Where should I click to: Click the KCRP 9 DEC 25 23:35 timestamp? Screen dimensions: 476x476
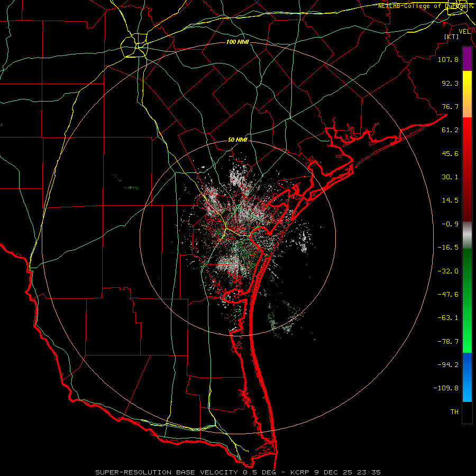click(335, 472)
